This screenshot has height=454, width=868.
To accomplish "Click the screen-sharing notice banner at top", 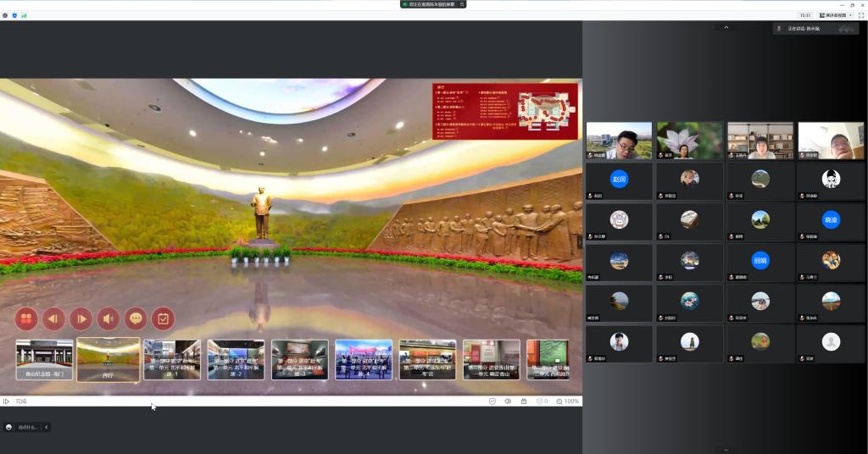I will (x=433, y=4).
